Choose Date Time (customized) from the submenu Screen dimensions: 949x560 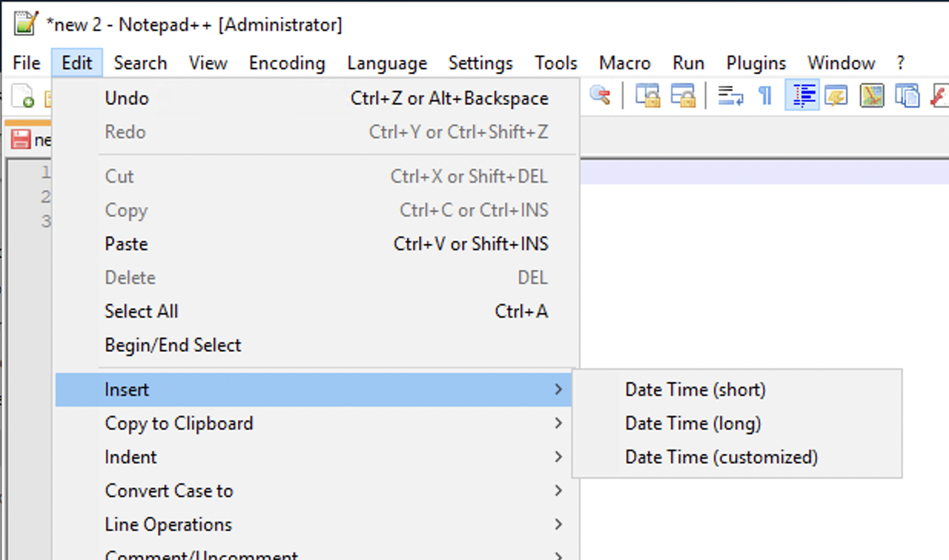(x=721, y=456)
